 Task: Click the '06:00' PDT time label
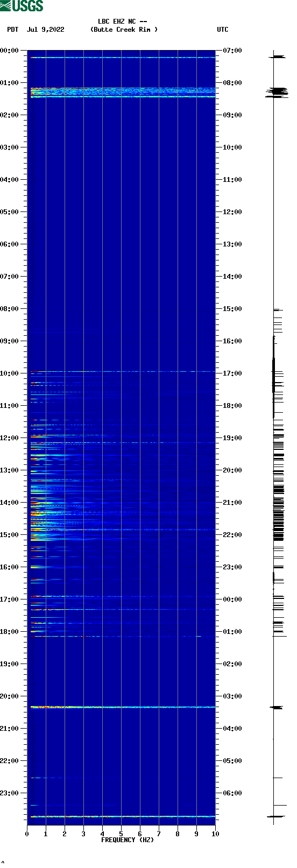[10, 244]
